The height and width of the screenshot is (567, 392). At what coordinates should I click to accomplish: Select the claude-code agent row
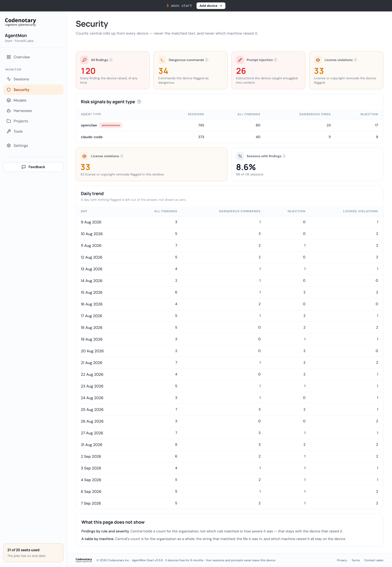click(x=229, y=137)
